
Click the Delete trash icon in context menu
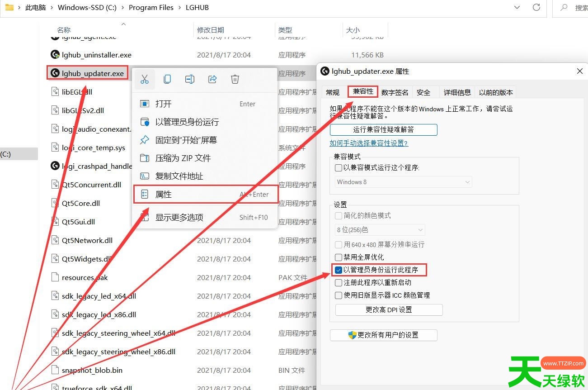pyautogui.click(x=235, y=79)
